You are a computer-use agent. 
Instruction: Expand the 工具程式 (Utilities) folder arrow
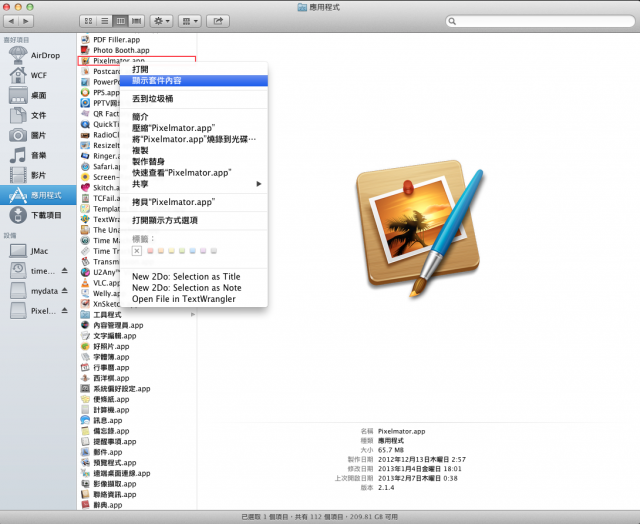(193, 315)
